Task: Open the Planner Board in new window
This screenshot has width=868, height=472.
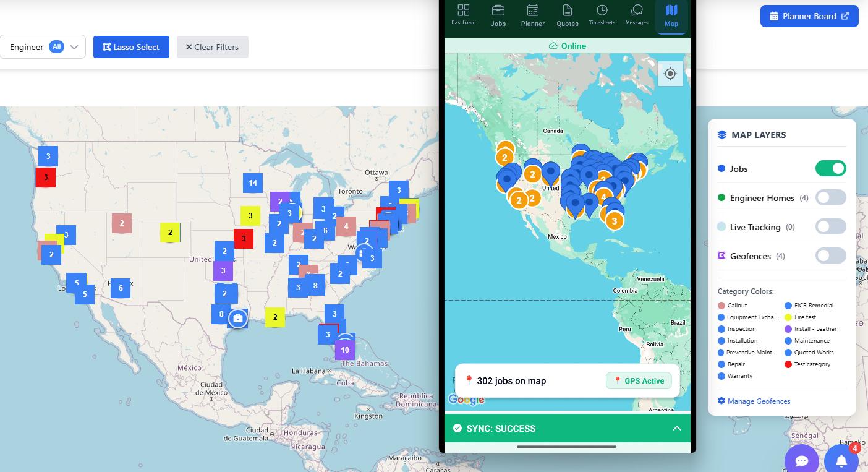Action: point(809,16)
